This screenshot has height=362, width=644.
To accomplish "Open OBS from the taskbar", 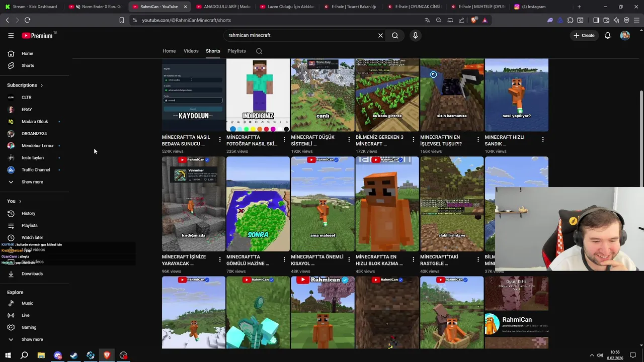I will [x=123, y=355].
